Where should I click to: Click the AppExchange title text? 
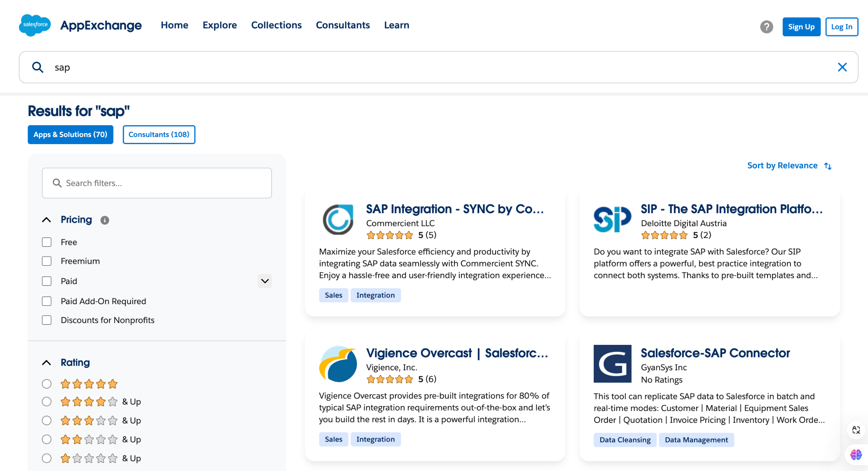pos(101,25)
